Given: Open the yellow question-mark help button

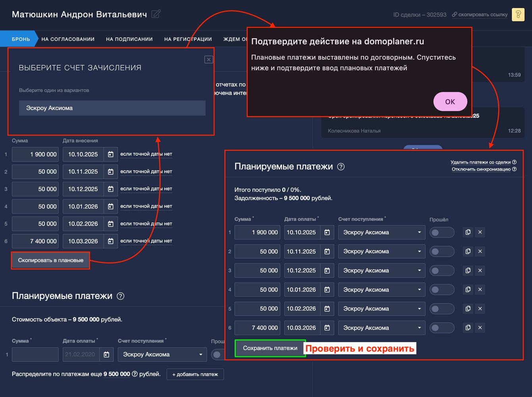Looking at the screenshot, I should [x=518, y=15].
